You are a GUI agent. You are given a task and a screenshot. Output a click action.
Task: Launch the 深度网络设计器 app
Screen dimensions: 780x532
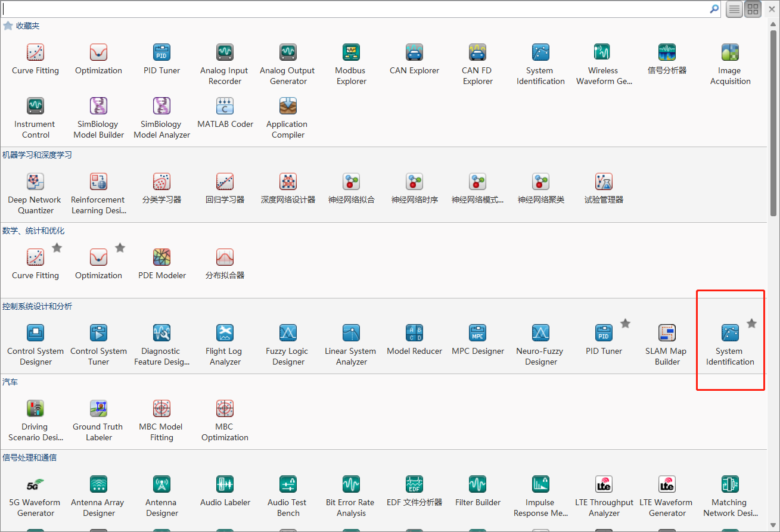click(x=288, y=189)
